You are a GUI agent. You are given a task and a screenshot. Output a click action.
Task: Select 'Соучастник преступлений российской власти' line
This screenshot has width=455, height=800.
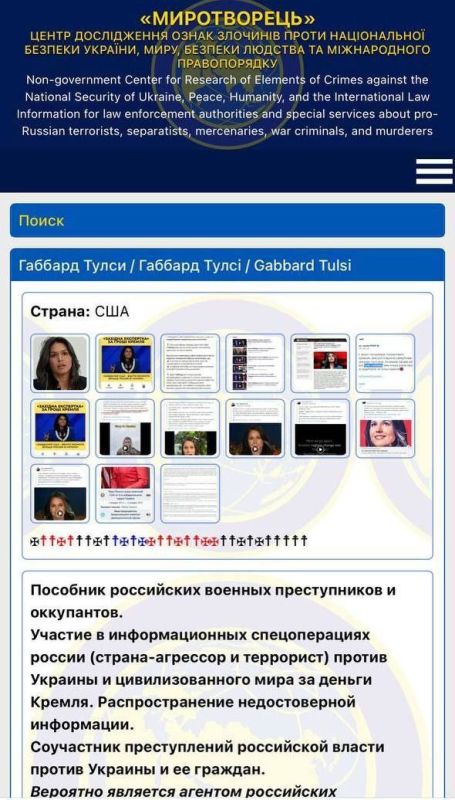[208, 747]
